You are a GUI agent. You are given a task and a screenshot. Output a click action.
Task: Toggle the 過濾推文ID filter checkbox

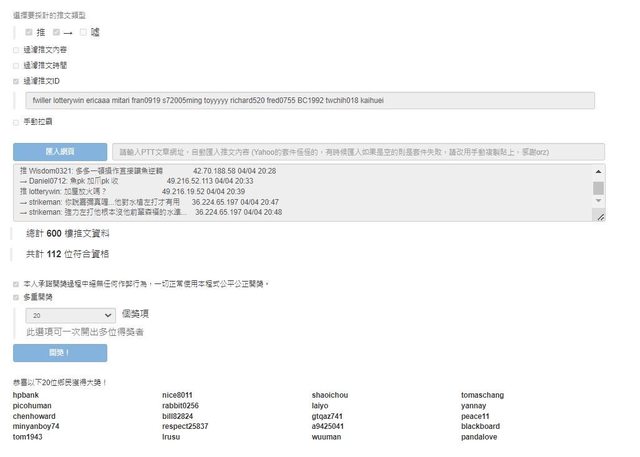(x=16, y=81)
